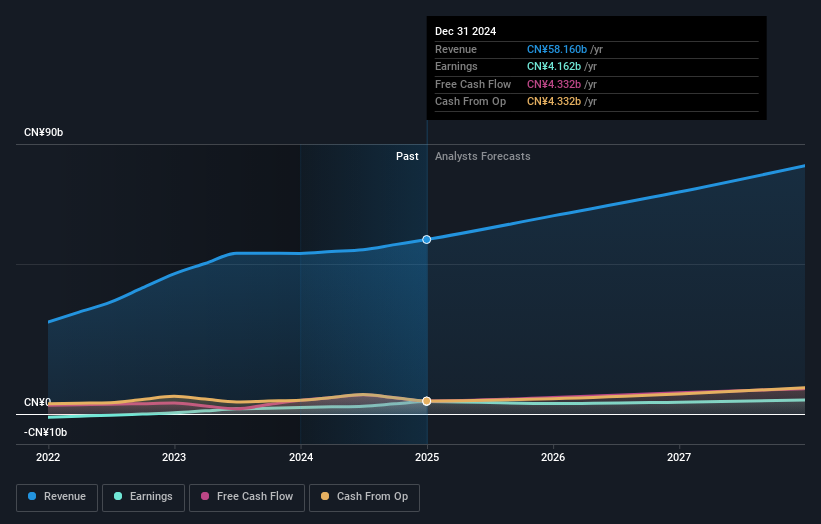Click the pink Free Cash Flow legend dot

click(205, 496)
